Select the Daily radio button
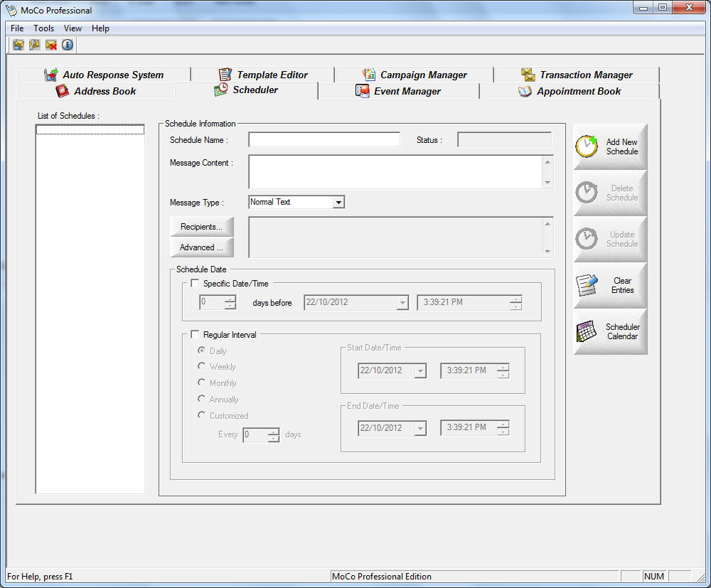 tap(202, 351)
